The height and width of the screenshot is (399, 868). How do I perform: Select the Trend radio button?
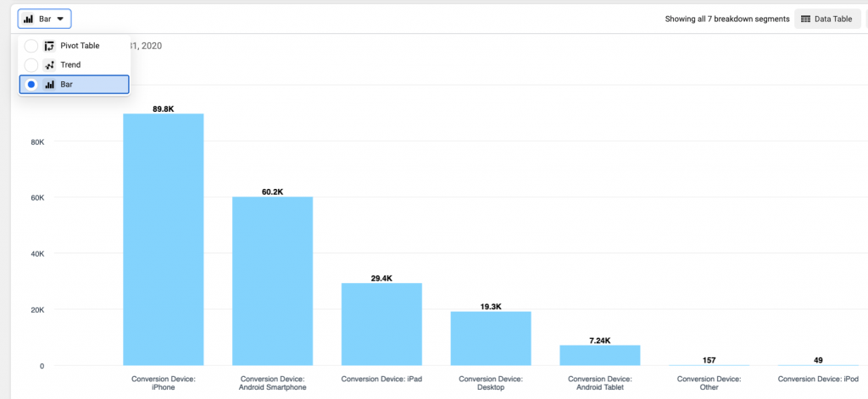(x=31, y=64)
